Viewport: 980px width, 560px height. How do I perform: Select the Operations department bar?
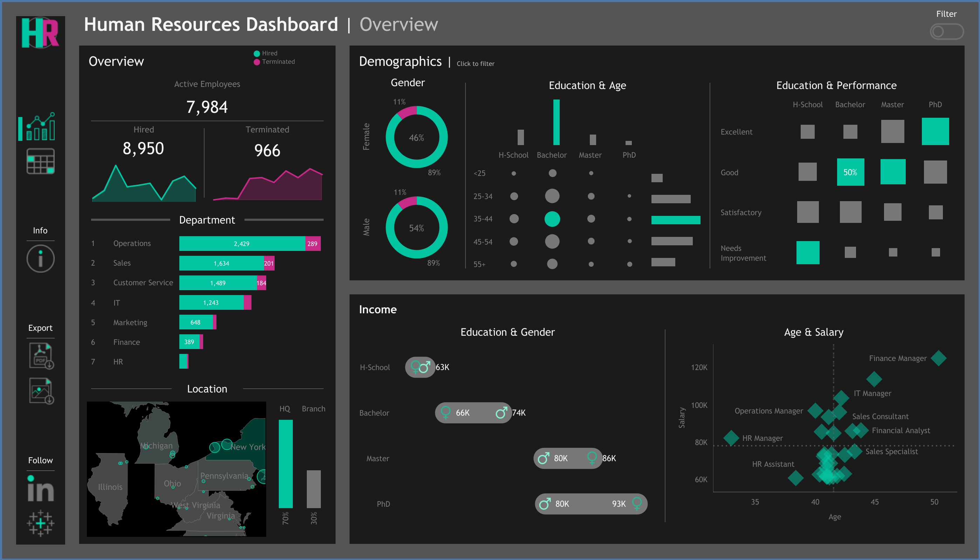tap(250, 244)
